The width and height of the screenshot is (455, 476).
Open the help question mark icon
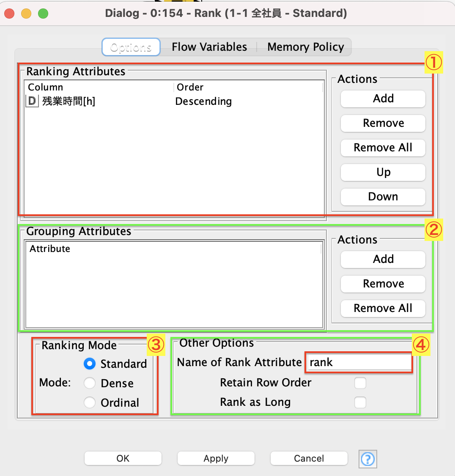click(368, 459)
